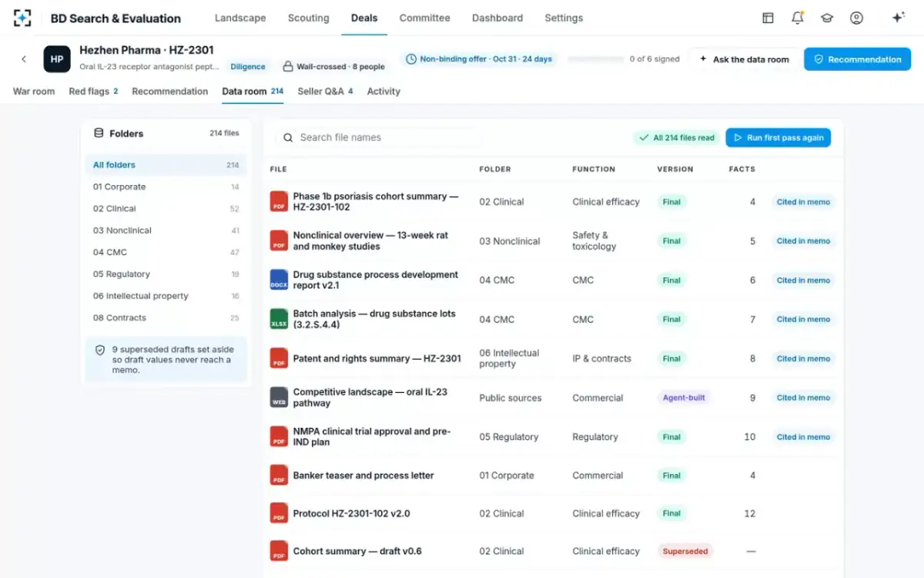The height and width of the screenshot is (578, 924).
Task: Open the user profile icon
Action: tap(856, 18)
